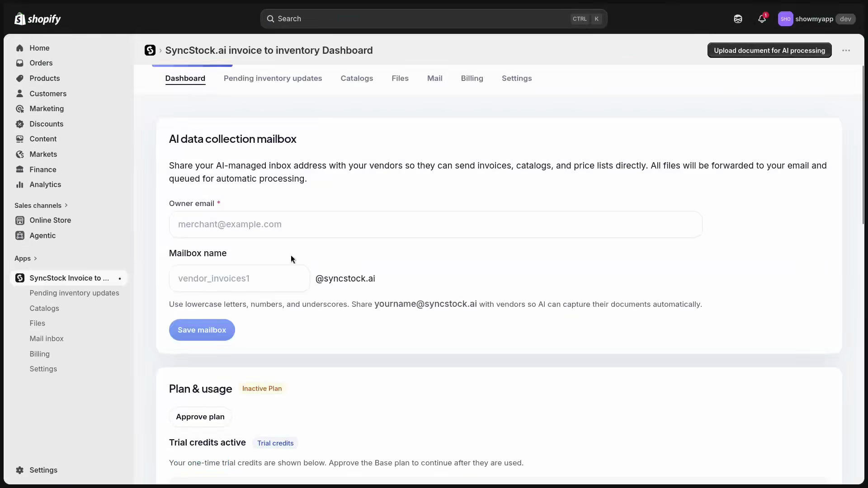Open the showmyapp account menu

click(x=816, y=19)
